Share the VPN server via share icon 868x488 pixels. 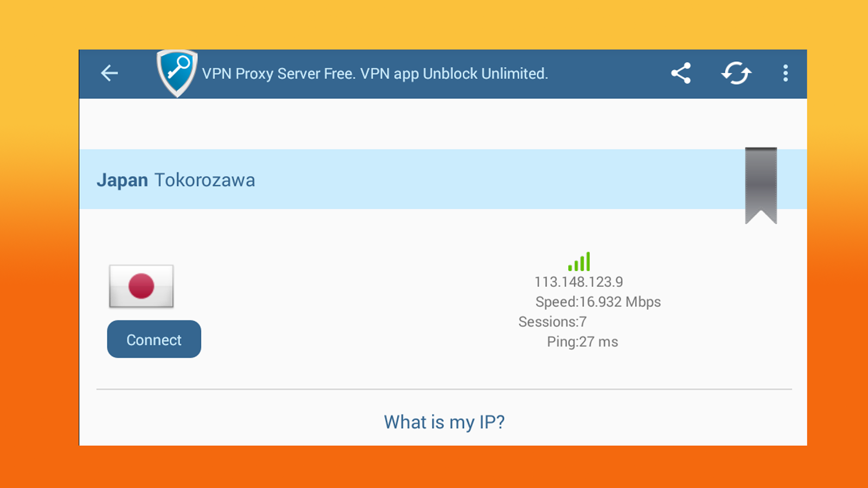point(681,73)
